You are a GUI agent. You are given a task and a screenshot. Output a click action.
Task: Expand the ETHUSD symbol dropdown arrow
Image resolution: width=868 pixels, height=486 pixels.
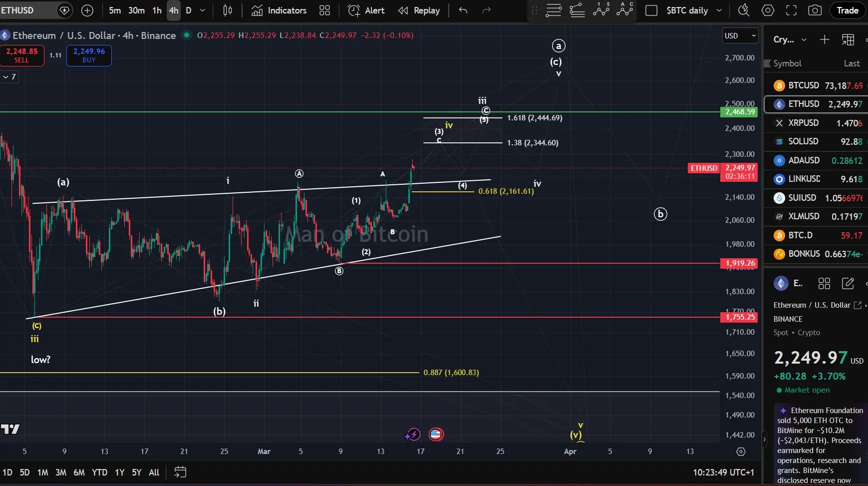click(64, 10)
